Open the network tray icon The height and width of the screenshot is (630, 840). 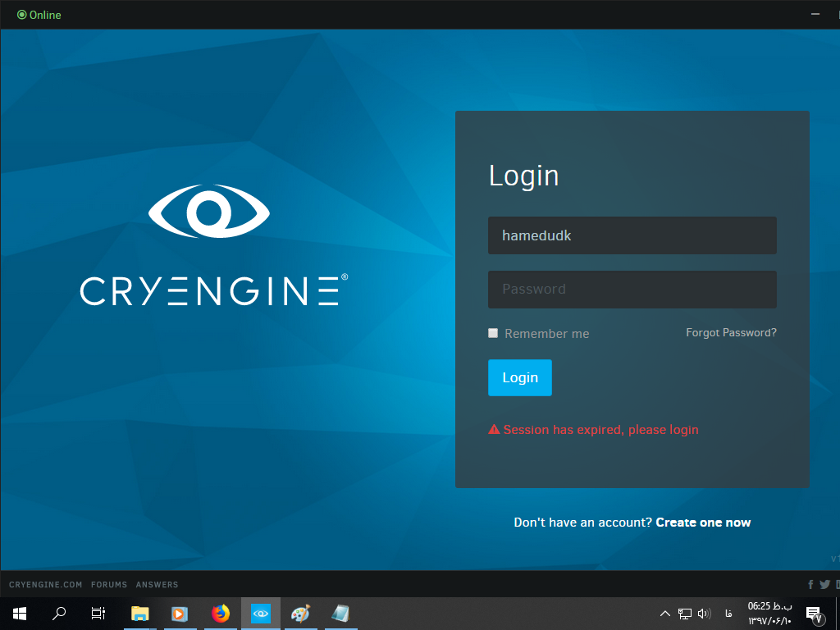[685, 614]
